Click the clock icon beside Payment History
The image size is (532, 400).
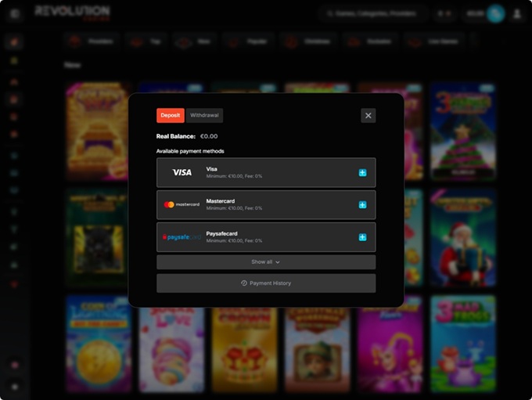(x=244, y=283)
